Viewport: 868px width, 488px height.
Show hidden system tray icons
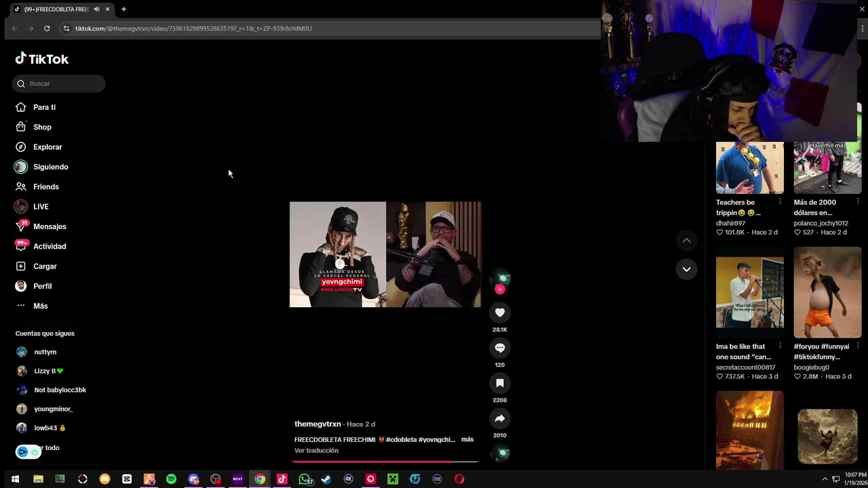click(x=825, y=479)
